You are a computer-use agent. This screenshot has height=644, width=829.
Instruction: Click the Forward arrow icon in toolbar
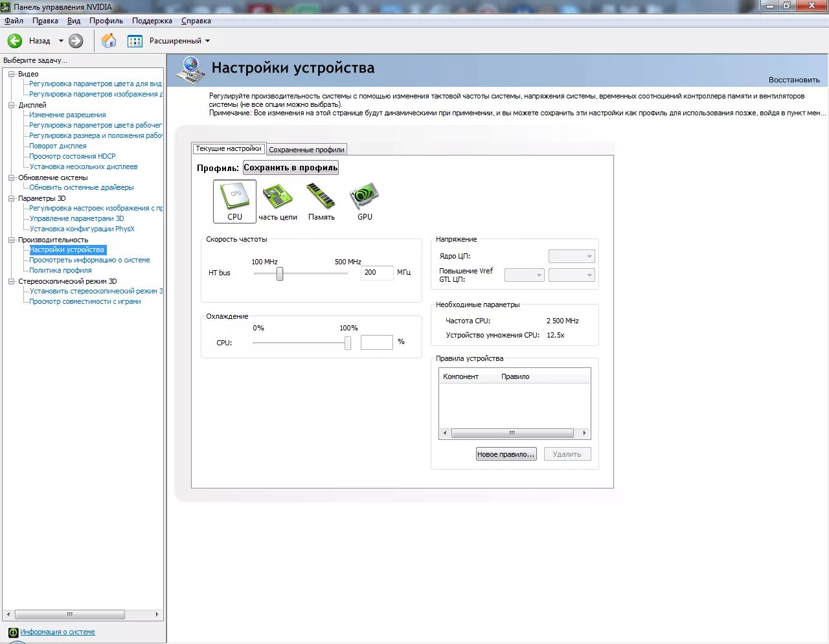click(x=76, y=41)
